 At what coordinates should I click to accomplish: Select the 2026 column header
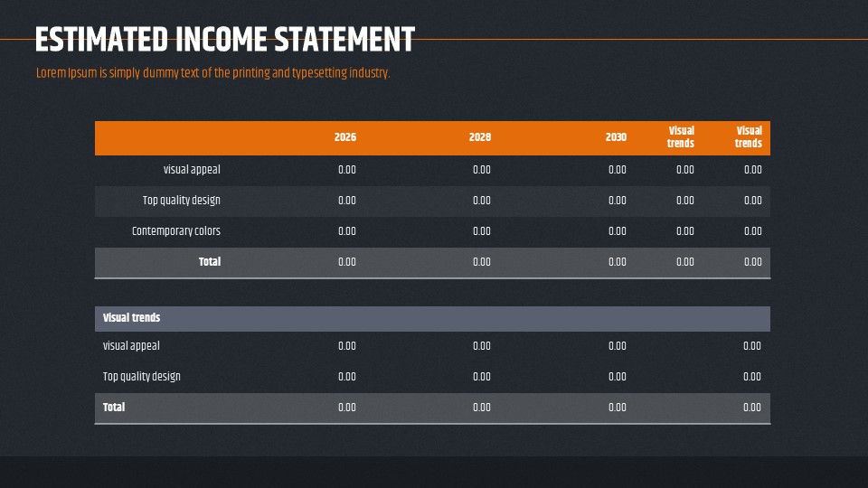pos(344,137)
